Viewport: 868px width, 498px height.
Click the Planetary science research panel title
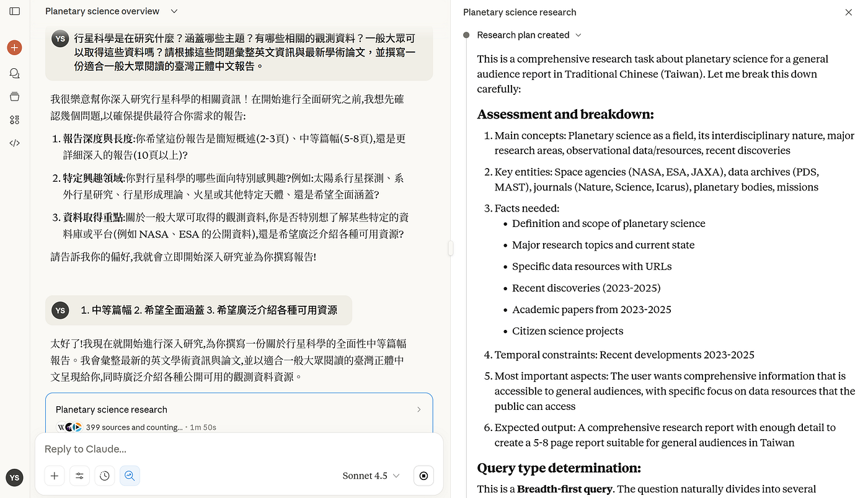(x=520, y=12)
